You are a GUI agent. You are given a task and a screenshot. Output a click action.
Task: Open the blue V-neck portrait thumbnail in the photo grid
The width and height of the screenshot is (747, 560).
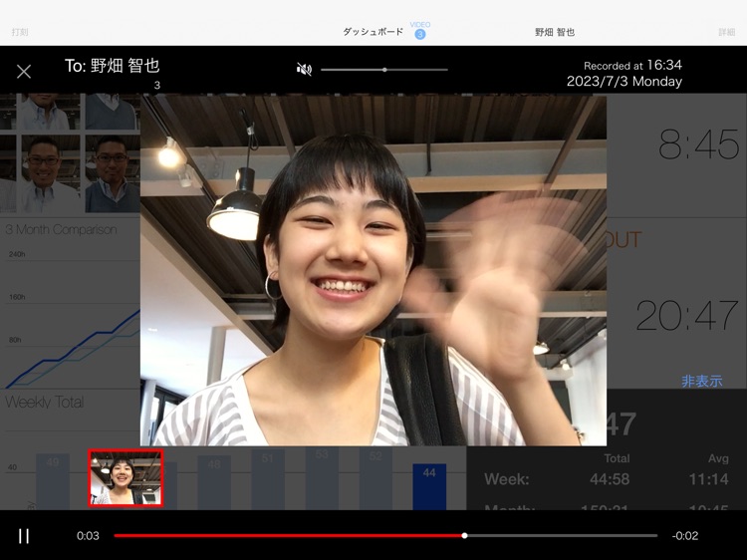113,112
